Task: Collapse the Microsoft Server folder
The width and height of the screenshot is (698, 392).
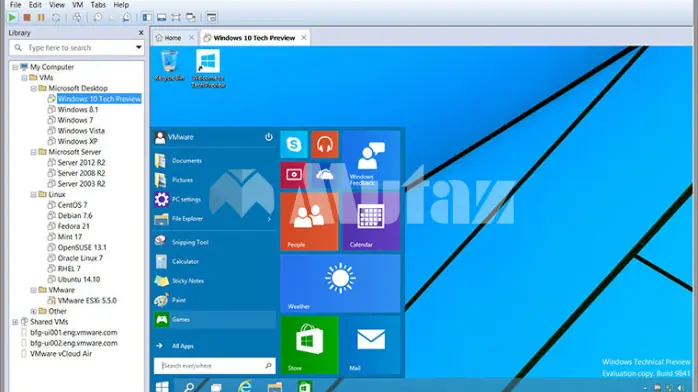Action: [33, 152]
